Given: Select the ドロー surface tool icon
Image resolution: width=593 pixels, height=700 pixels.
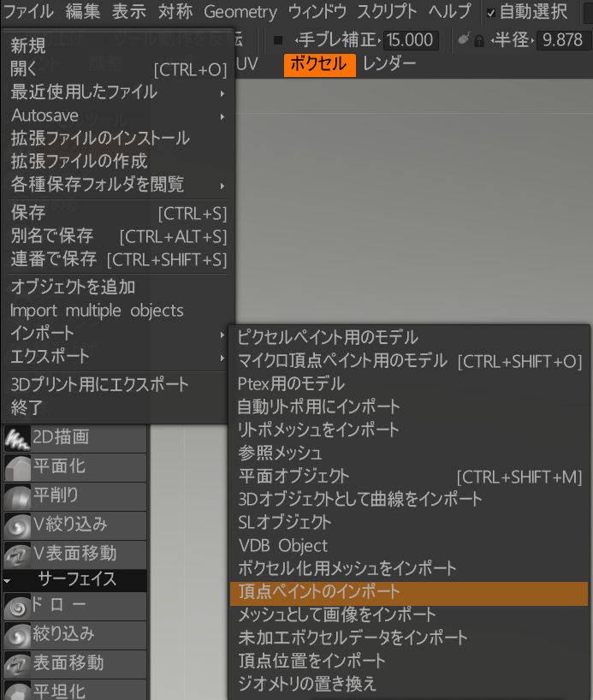Looking at the screenshot, I should (17, 607).
